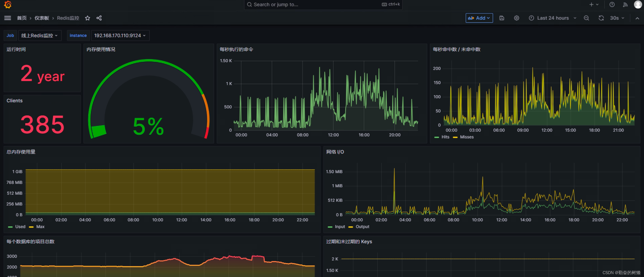This screenshot has width=644, height=277.
Task: Toggle the Hits series in legend
Action: [445, 137]
